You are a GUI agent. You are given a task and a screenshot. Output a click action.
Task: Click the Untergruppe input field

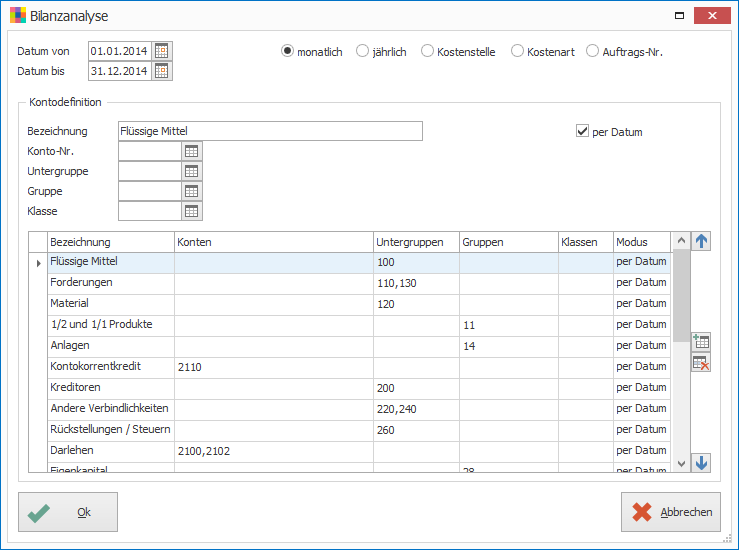[x=150, y=171]
